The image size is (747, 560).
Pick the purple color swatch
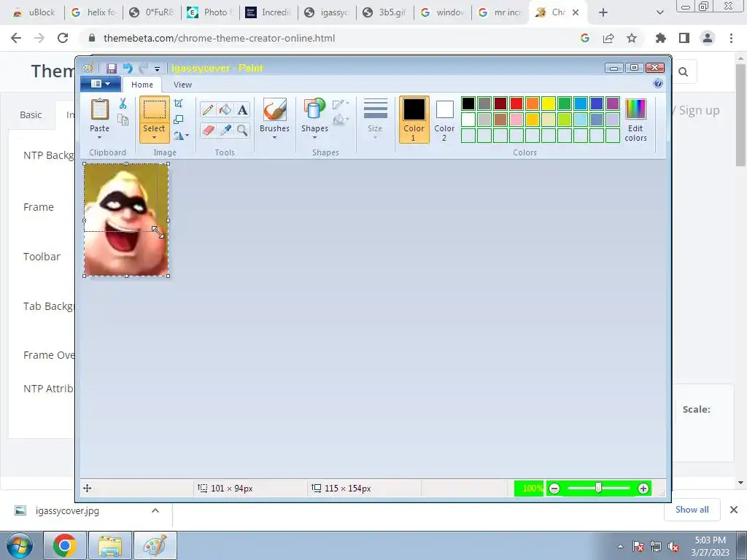[613, 104]
